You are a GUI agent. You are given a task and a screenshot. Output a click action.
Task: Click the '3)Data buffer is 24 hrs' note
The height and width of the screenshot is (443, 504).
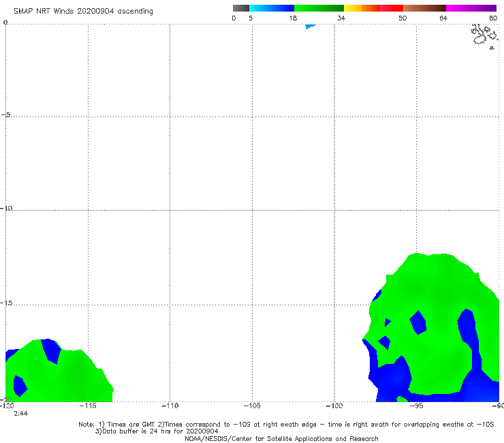pyautogui.click(x=157, y=431)
